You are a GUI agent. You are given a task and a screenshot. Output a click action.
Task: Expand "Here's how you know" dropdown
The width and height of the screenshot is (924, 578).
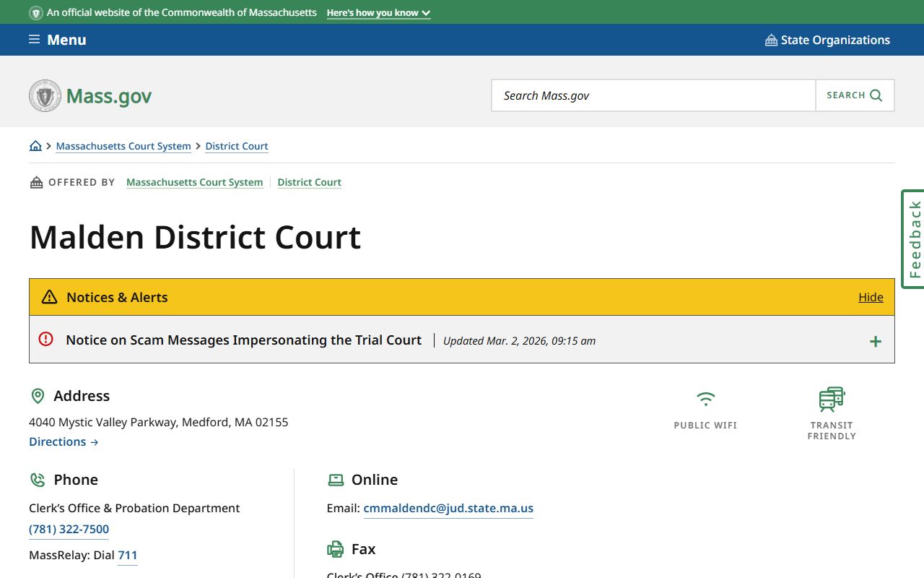(378, 13)
